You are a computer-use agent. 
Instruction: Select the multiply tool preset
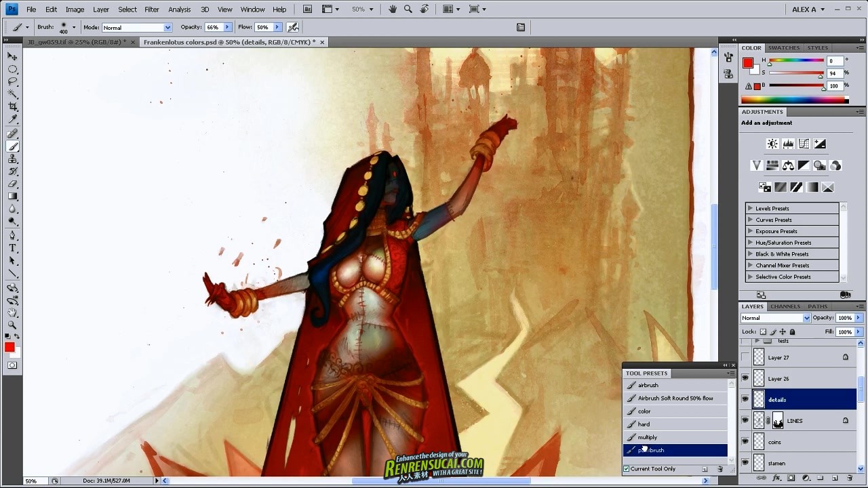(675, 437)
